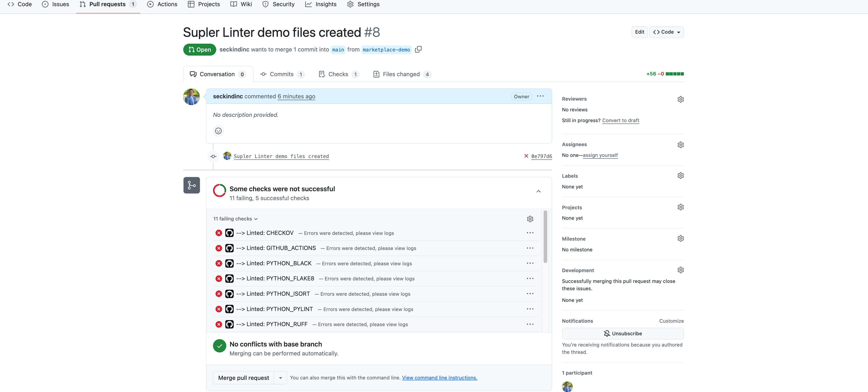This screenshot has height=392, width=868.
Task: Click the Convert to draft link
Action: [620, 121]
